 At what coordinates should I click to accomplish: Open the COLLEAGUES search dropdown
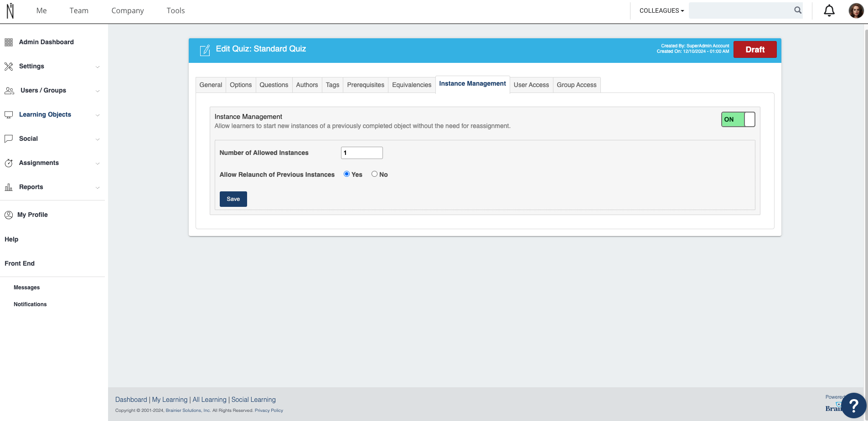(661, 10)
